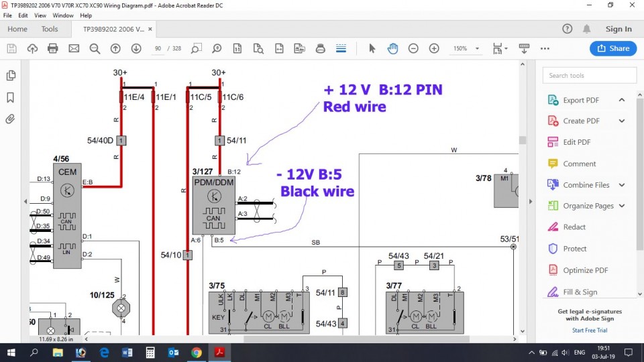644x362 pixels.
Task: Print the document with printer icon
Action: (x=53, y=48)
